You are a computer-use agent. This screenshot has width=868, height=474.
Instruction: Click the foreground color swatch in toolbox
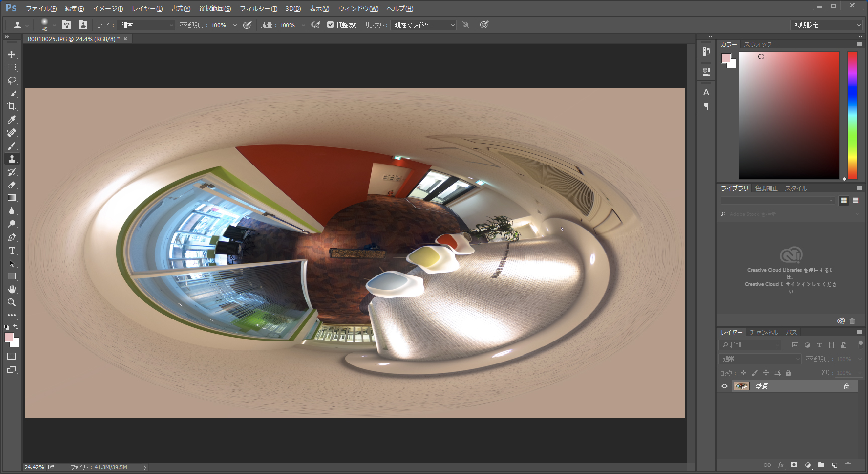click(9, 337)
